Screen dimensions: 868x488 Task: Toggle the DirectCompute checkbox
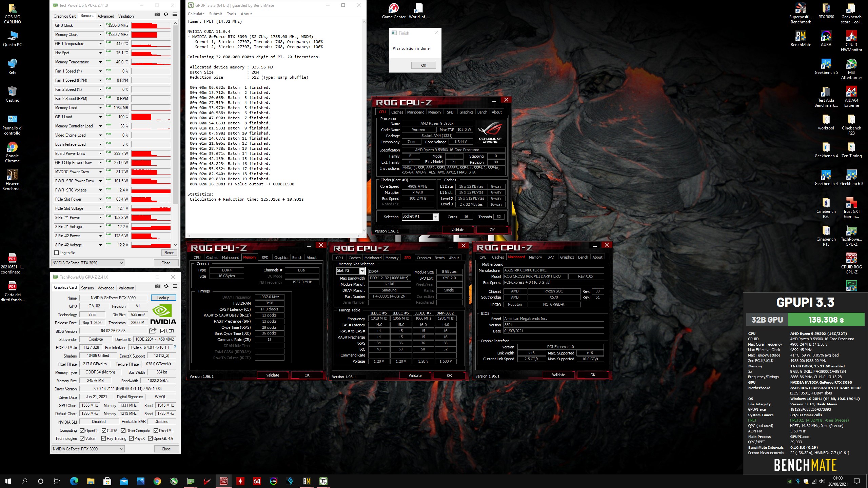point(123,431)
